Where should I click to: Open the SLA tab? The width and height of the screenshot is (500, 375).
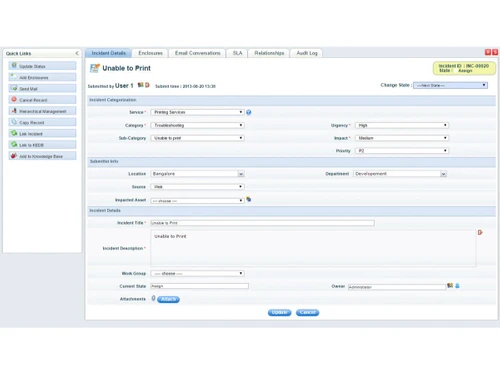pyautogui.click(x=237, y=53)
